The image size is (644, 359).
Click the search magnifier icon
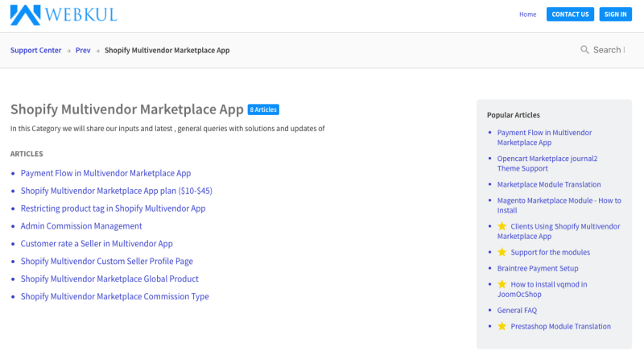pos(584,50)
